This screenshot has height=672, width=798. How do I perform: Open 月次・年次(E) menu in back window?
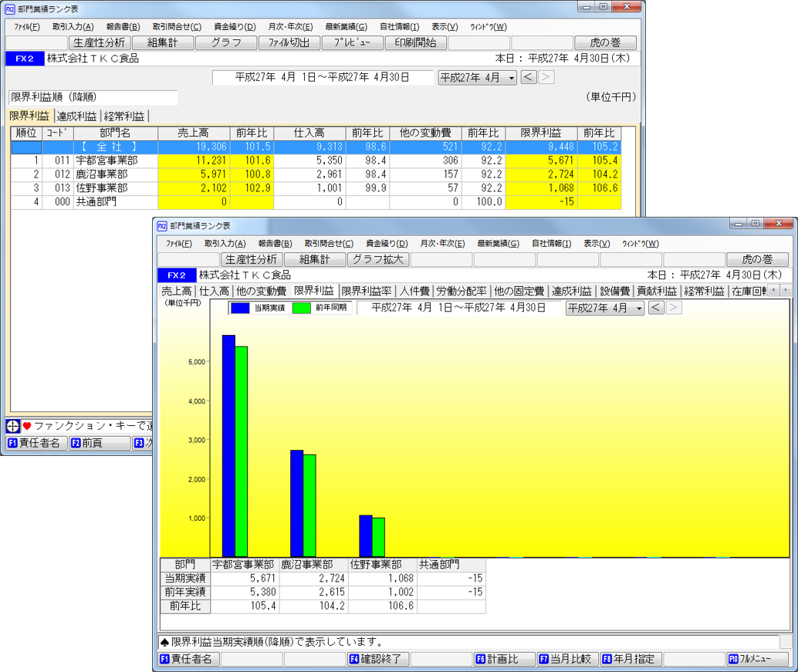291,27
